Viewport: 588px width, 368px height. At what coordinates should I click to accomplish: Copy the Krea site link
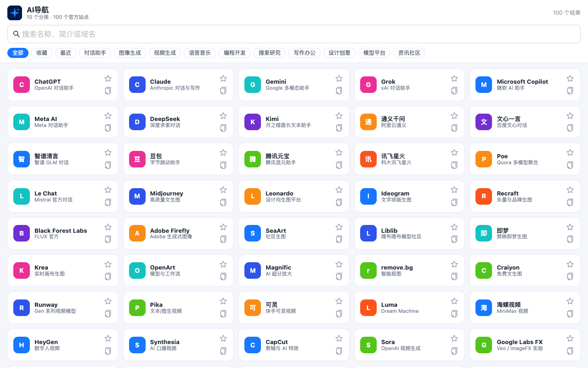[108, 276]
